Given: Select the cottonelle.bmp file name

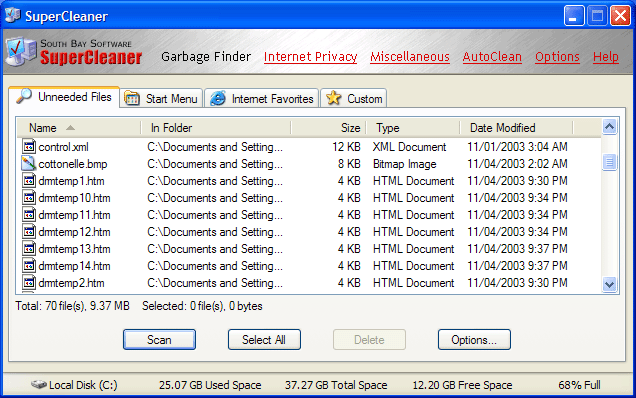Looking at the screenshot, I should 73,164.
